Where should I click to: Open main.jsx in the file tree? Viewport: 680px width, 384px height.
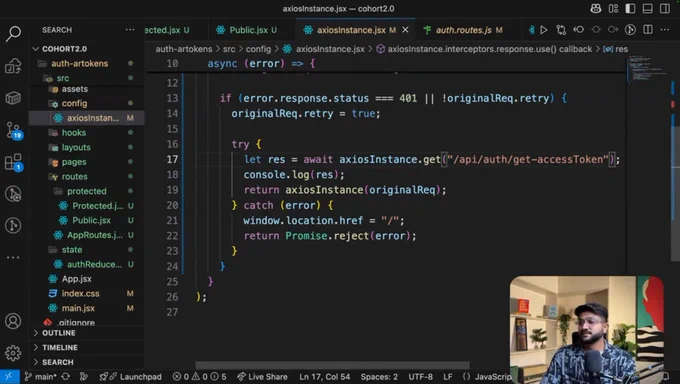pos(87,308)
